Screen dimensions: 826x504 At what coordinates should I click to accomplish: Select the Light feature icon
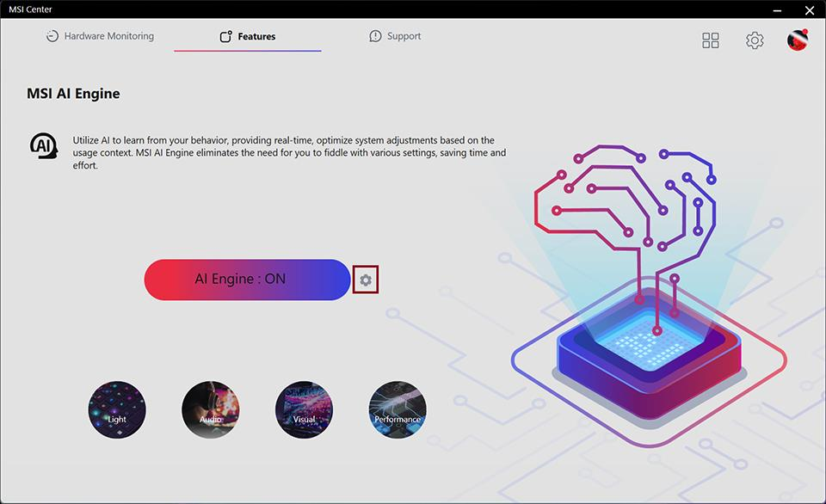117,409
